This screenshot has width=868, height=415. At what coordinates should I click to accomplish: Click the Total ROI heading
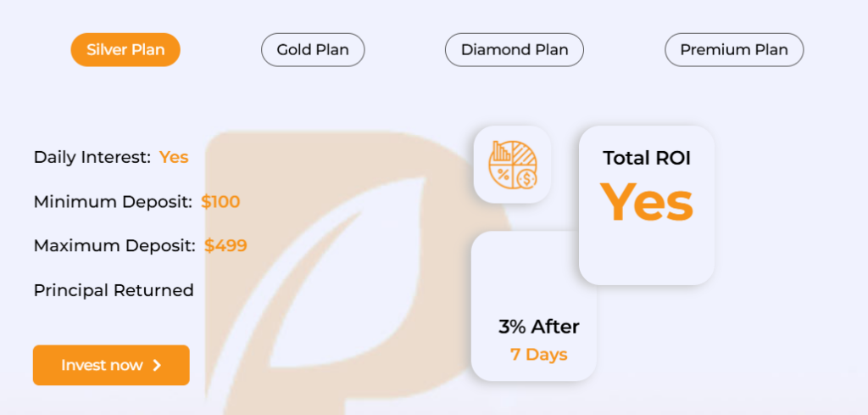tap(647, 158)
